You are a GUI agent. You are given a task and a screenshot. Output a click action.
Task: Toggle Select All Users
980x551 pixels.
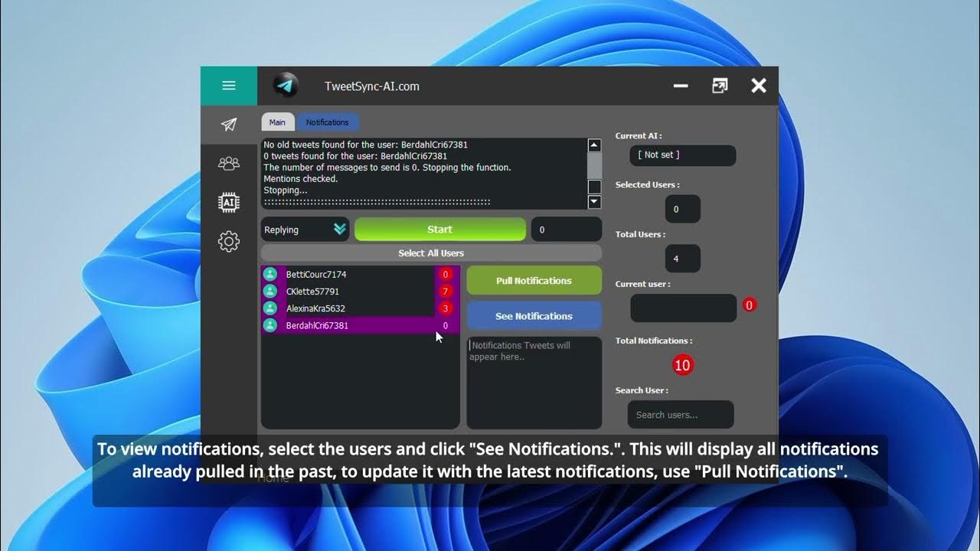[430, 253]
